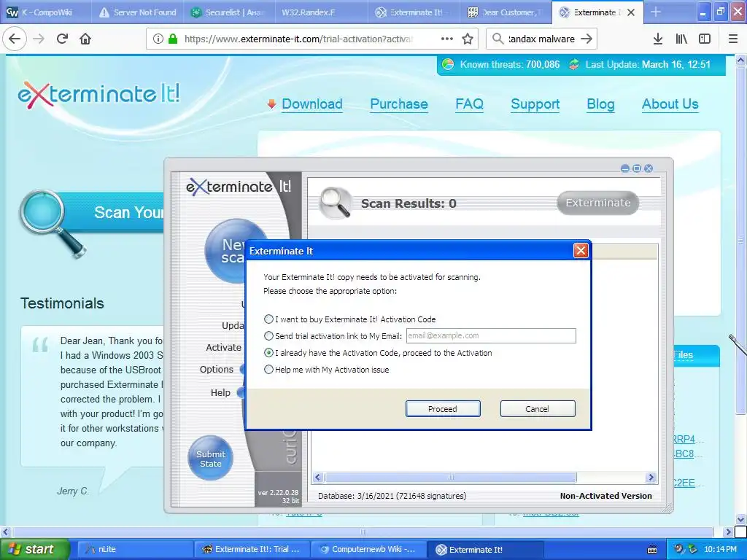Click the browser search box
This screenshot has width=747, height=560.
541,39
